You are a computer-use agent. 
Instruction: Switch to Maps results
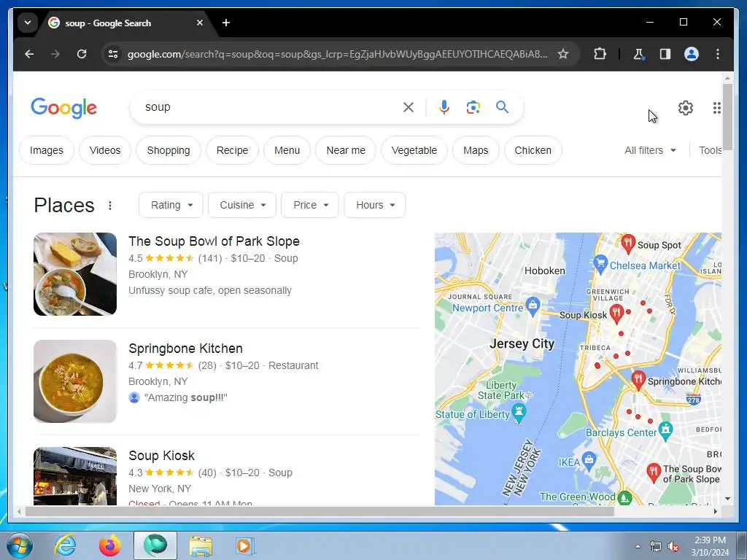pos(476,150)
